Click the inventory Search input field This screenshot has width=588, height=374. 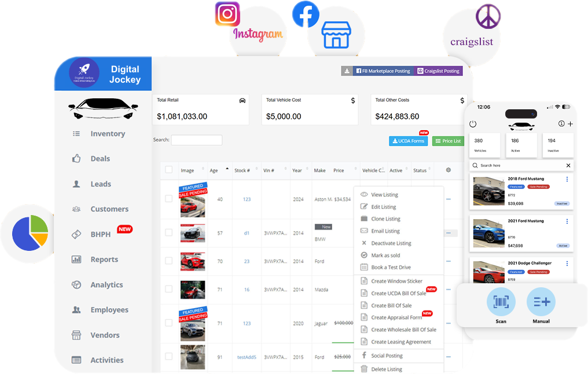196,140
